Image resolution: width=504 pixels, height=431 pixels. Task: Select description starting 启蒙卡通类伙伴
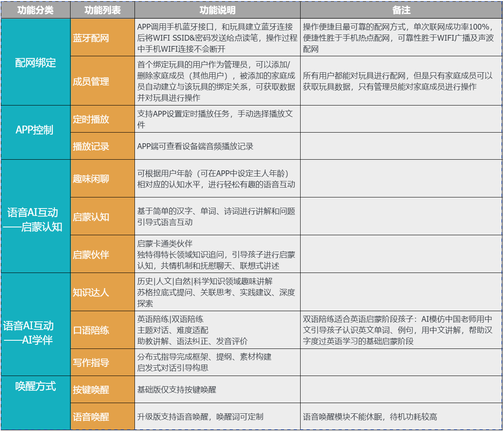[x=217, y=254]
